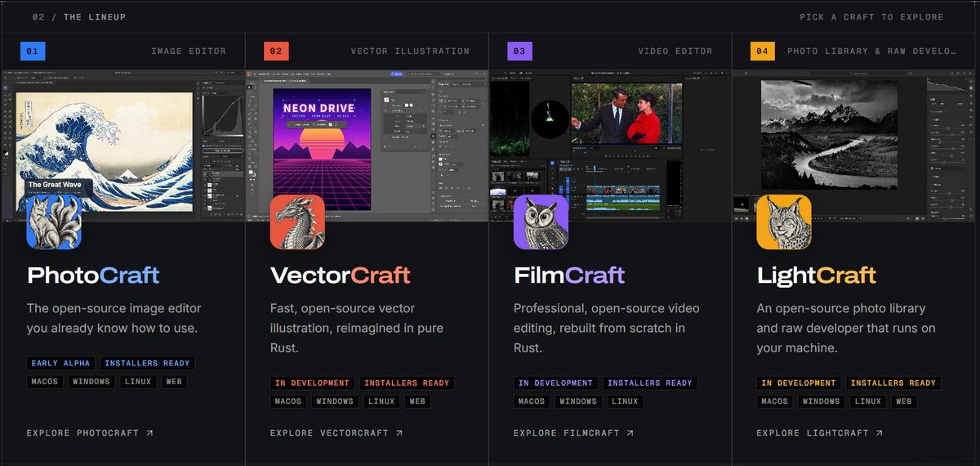
Task: Open the FilmCraft video editor screenshot
Action: pos(610,145)
